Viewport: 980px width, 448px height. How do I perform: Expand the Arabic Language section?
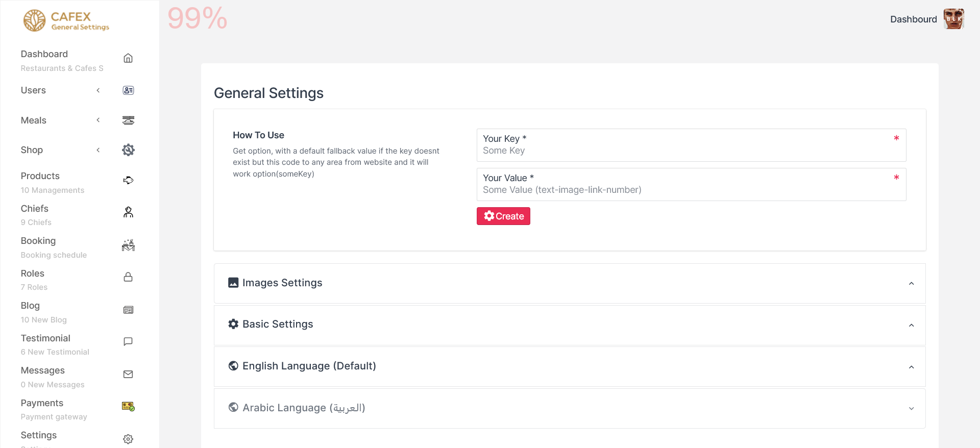point(911,409)
